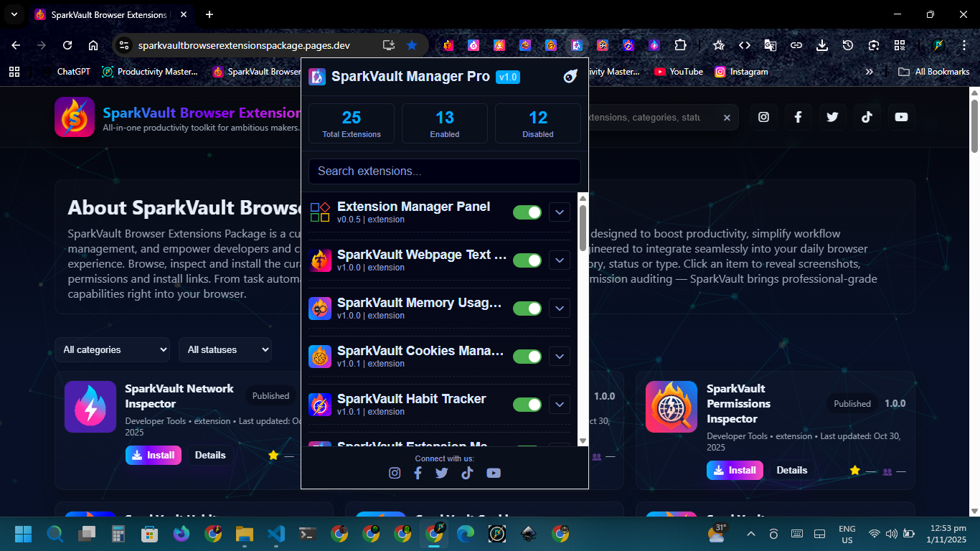980x551 pixels.
Task: Turn off SparkVault Cookies Manager toggle
Action: tap(527, 357)
